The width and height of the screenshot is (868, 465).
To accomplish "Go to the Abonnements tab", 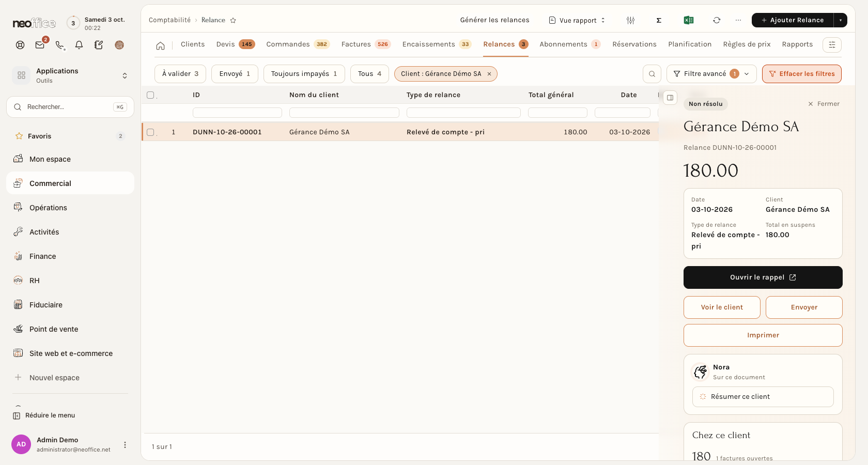I will click(x=570, y=44).
